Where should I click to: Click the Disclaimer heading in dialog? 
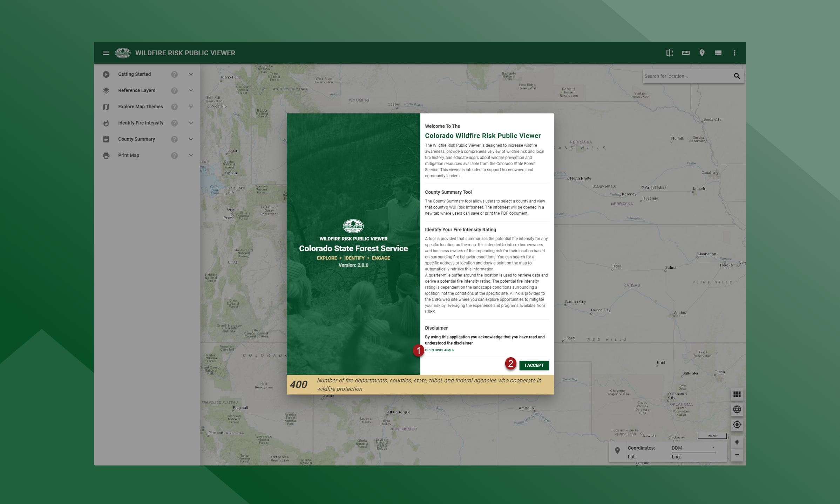(436, 328)
